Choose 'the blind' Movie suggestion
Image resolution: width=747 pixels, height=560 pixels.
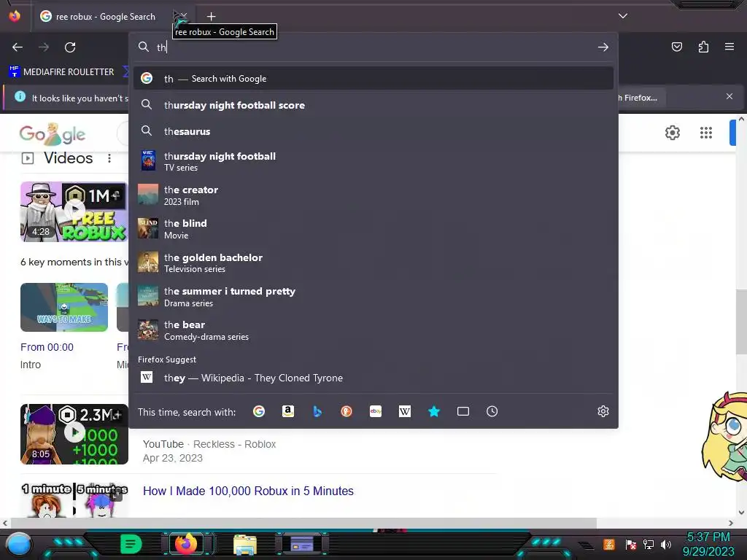click(x=373, y=228)
